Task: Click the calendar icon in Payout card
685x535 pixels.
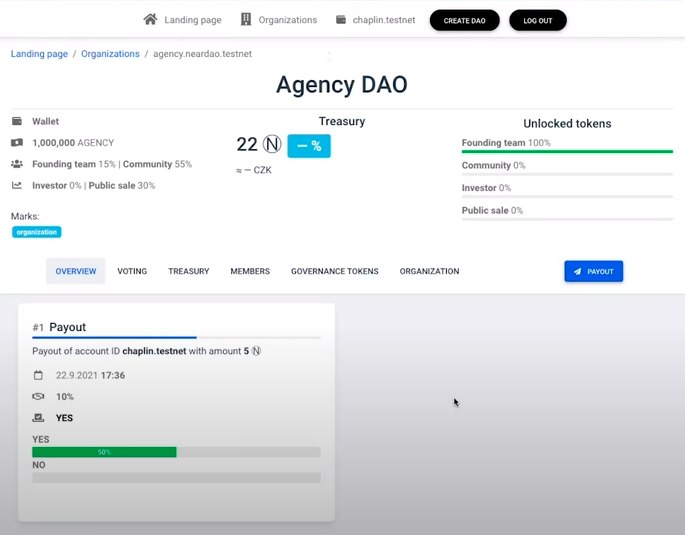Action: point(38,375)
